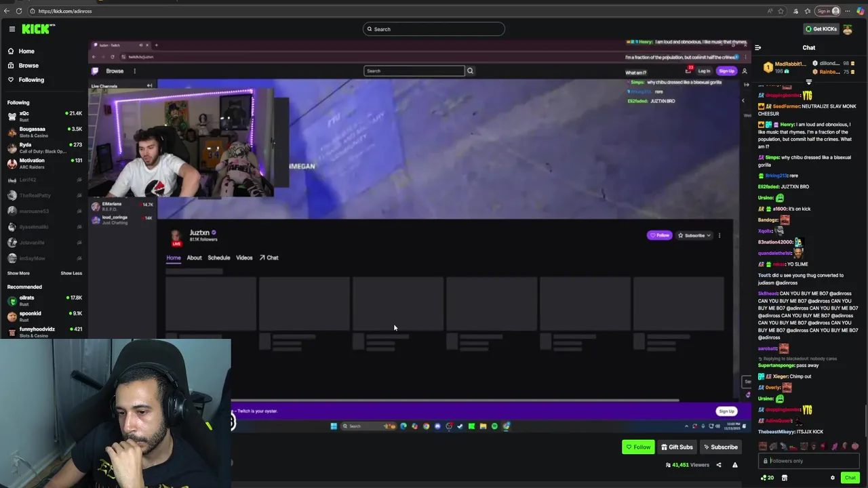Click Twitch search magnifier button

pyautogui.click(x=470, y=71)
